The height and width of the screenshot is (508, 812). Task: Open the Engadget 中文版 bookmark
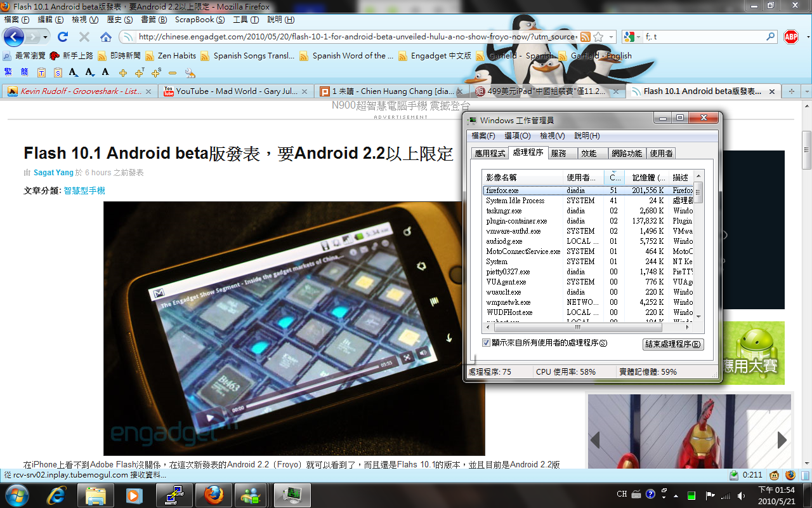pyautogui.click(x=435, y=56)
